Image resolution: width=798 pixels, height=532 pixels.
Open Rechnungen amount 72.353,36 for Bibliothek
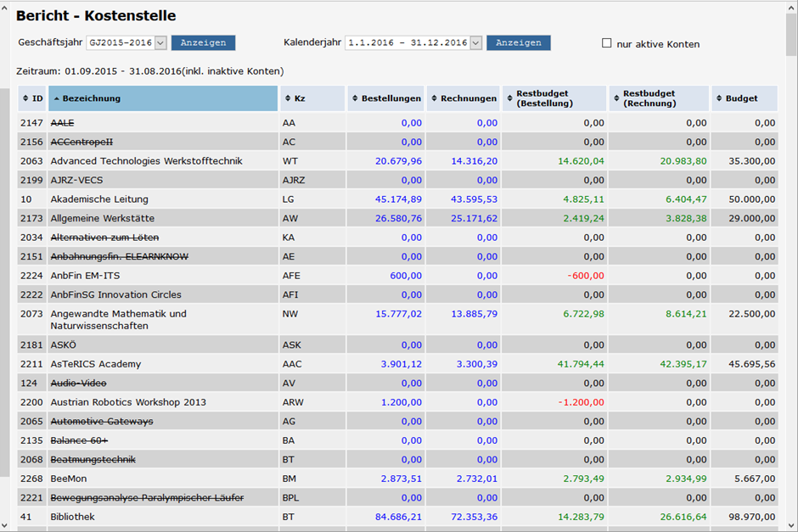coord(469,517)
